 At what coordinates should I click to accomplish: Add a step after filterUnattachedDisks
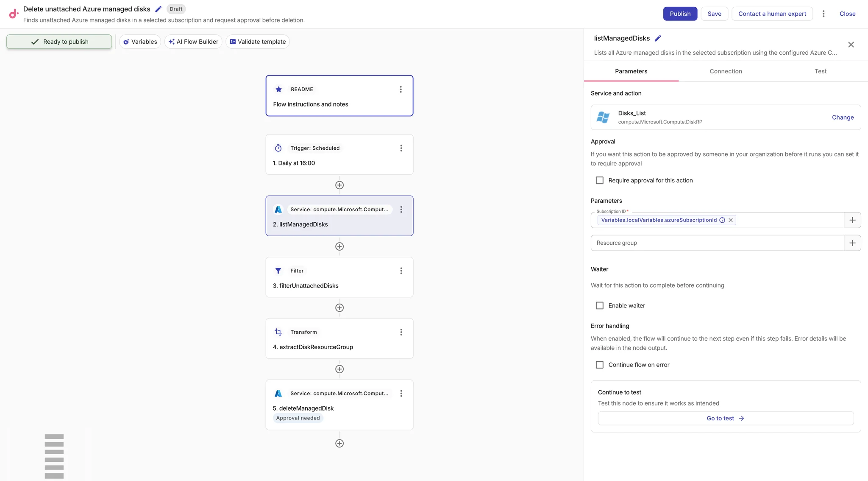coord(339,308)
